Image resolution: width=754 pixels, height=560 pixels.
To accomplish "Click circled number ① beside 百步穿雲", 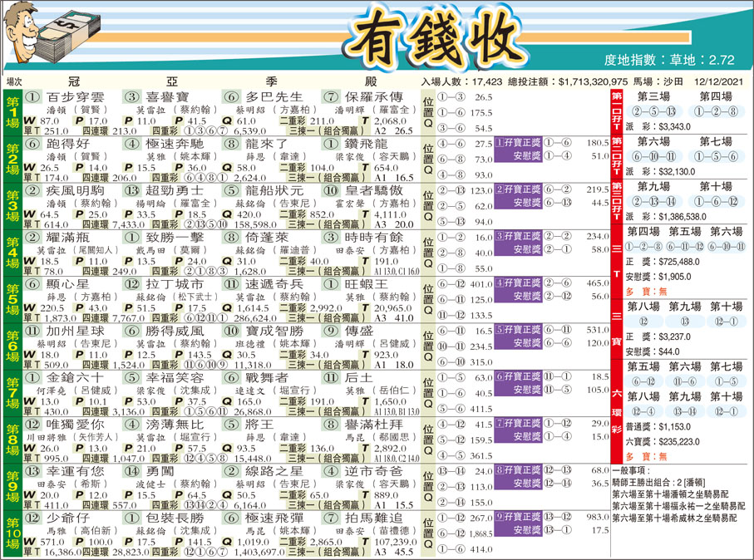I will [32, 95].
